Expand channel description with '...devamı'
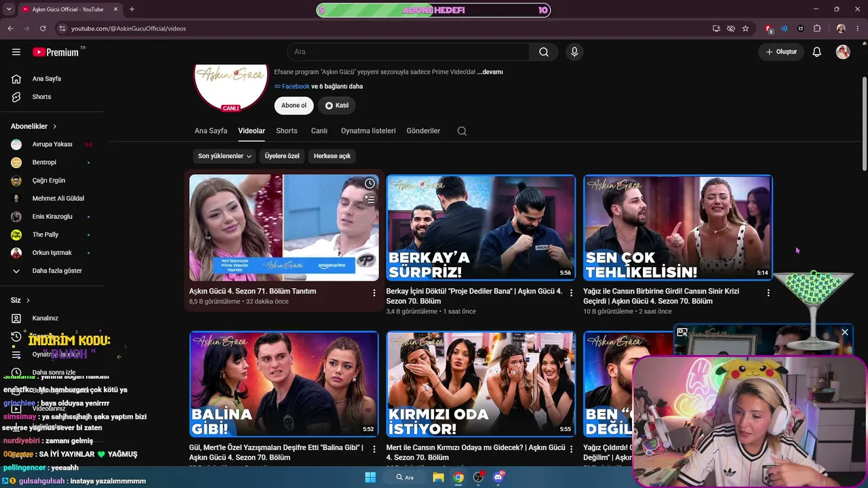 point(490,72)
